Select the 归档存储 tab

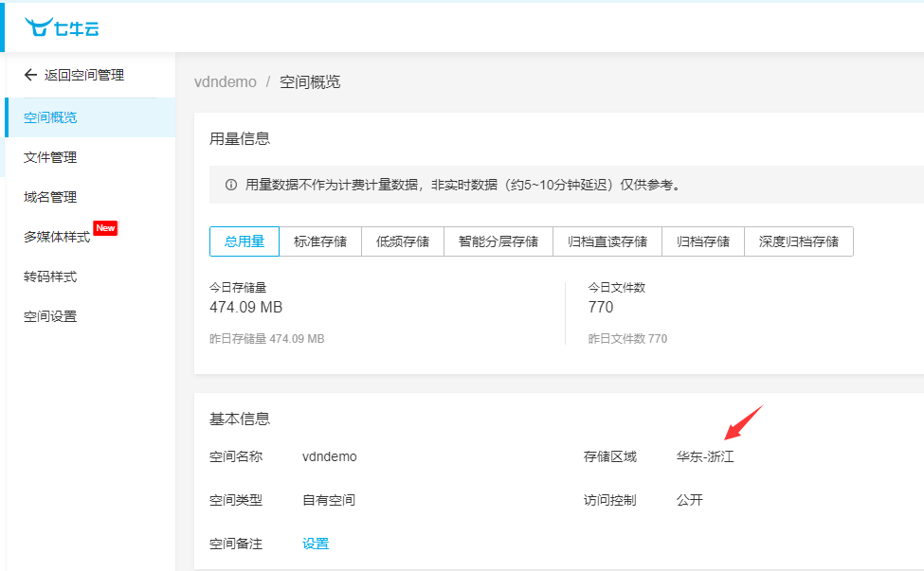(x=703, y=241)
